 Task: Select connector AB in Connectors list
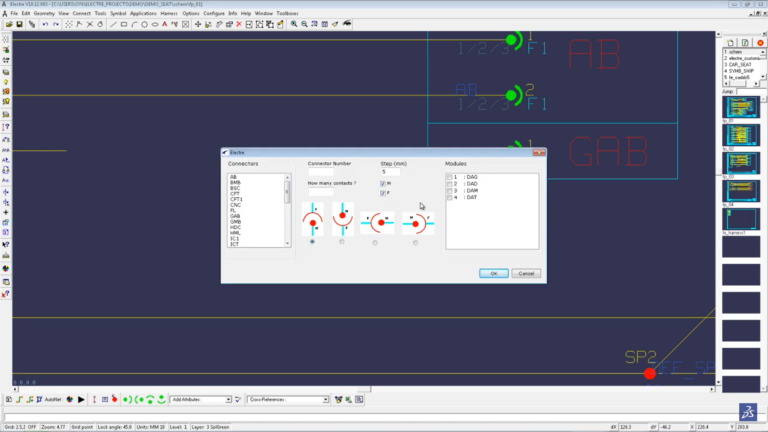point(233,177)
